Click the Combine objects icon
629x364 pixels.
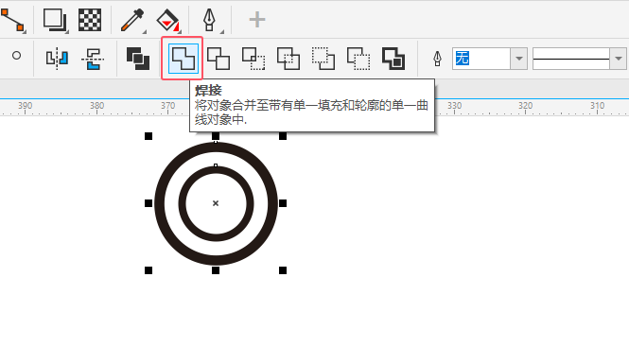click(137, 59)
